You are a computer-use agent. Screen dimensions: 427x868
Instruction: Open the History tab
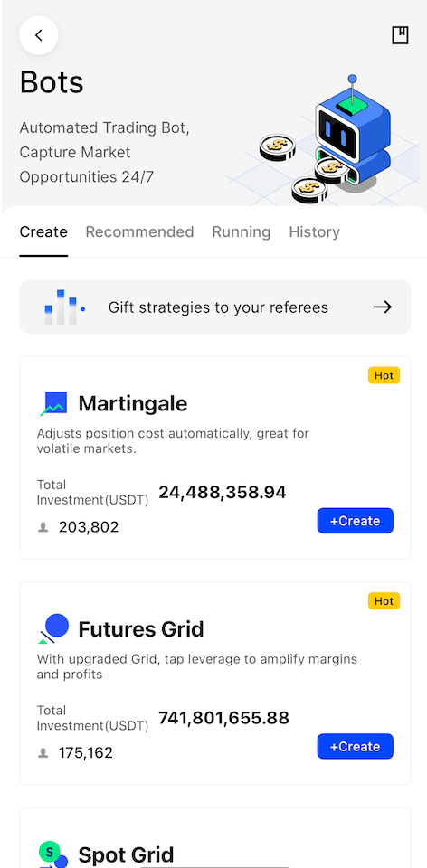(x=314, y=232)
